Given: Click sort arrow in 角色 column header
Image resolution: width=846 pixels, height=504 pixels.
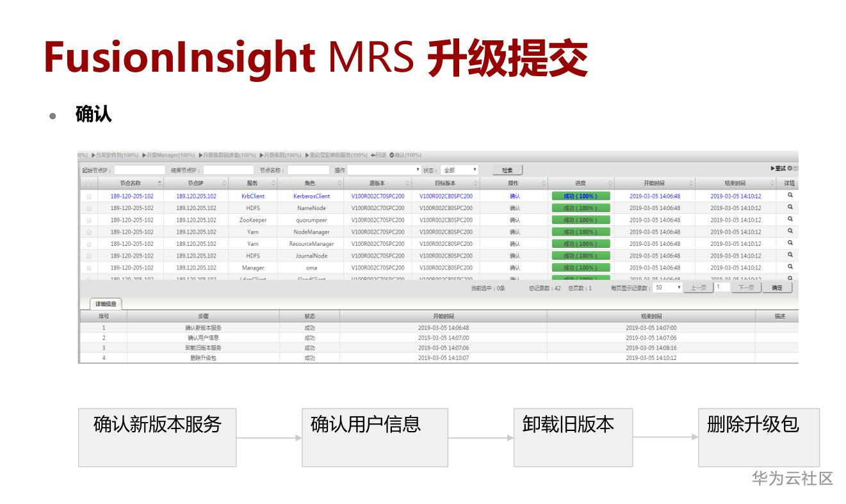Looking at the screenshot, I should click(339, 184).
